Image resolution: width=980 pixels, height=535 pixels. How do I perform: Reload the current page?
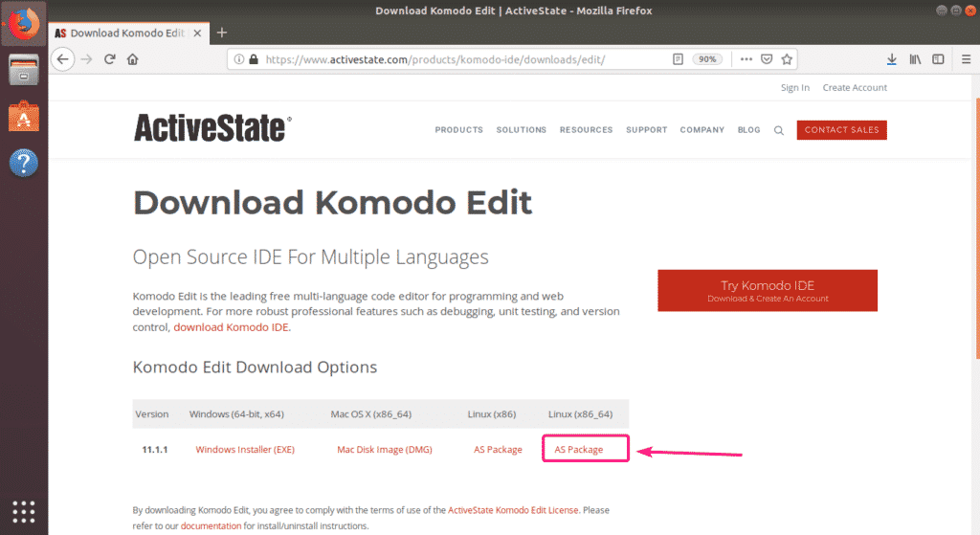tap(110, 59)
